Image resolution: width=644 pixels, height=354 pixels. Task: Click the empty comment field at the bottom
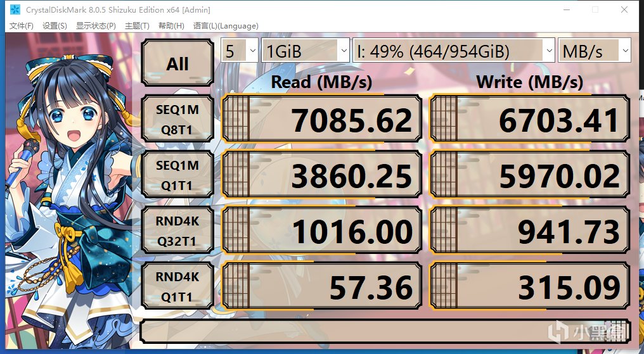pos(385,331)
